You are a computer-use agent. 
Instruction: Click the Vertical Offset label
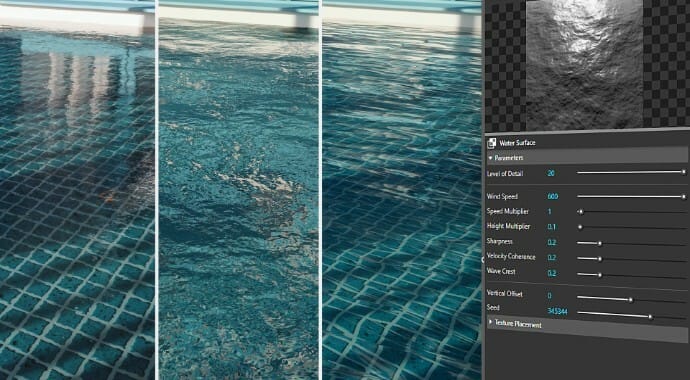pos(504,293)
